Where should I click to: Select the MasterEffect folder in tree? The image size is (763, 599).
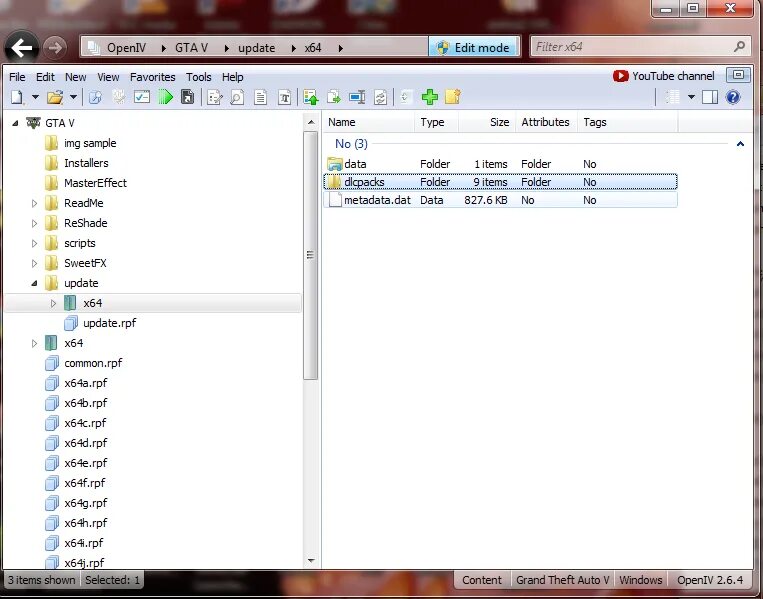coord(86,183)
